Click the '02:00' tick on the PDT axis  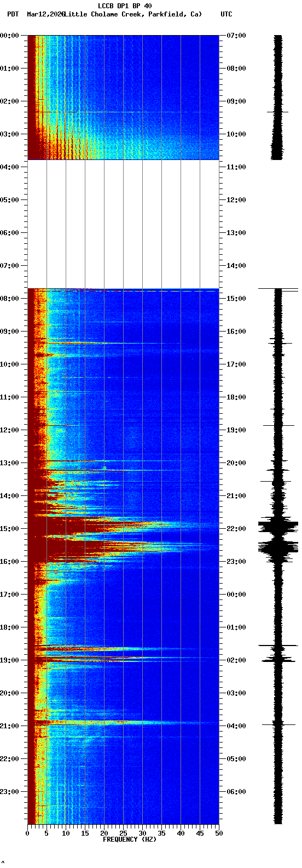[x=9, y=101]
